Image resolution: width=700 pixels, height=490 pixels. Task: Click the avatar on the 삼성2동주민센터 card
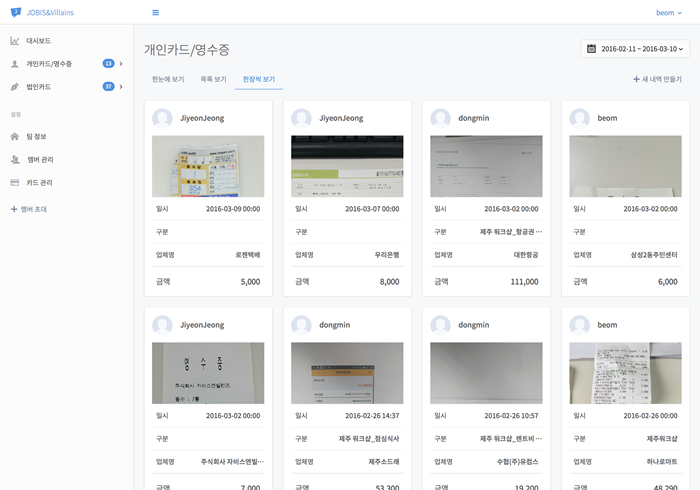coord(579,118)
